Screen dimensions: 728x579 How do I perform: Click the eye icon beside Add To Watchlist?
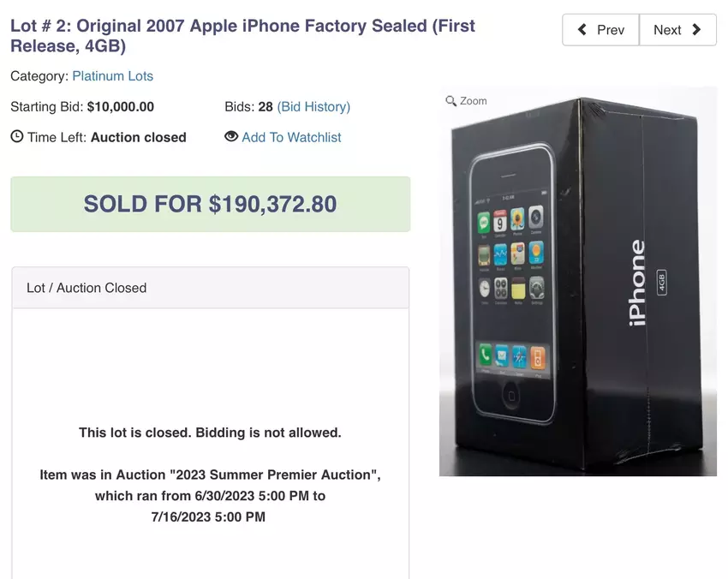click(231, 136)
